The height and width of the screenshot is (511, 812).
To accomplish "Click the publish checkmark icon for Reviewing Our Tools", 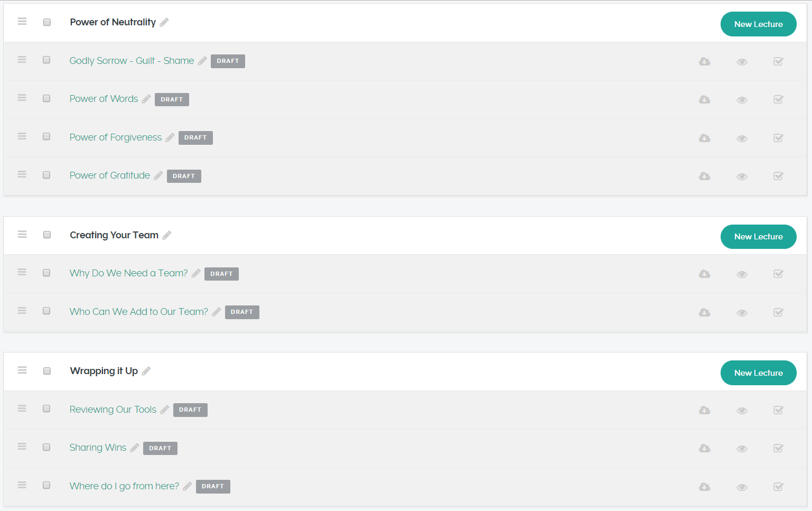I will pos(779,410).
